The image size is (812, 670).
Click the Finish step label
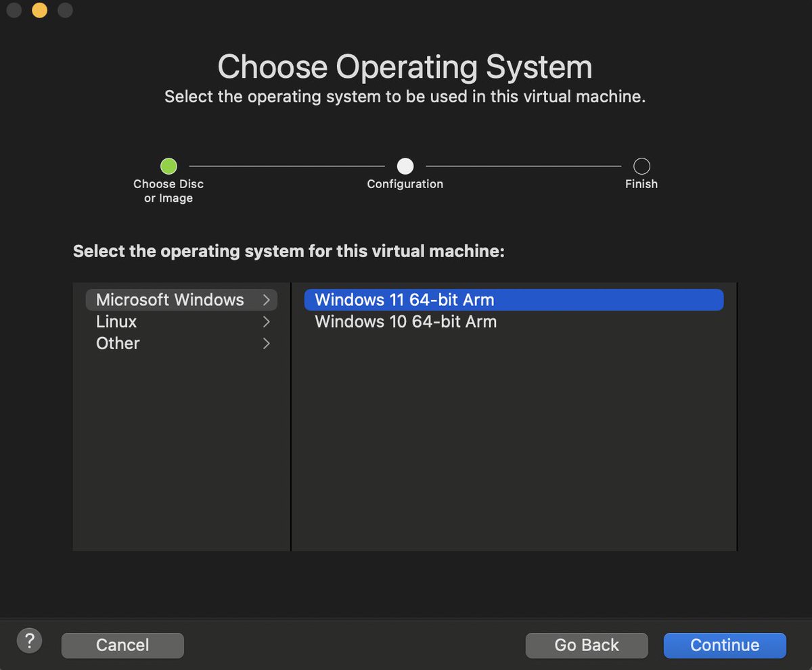(x=641, y=184)
